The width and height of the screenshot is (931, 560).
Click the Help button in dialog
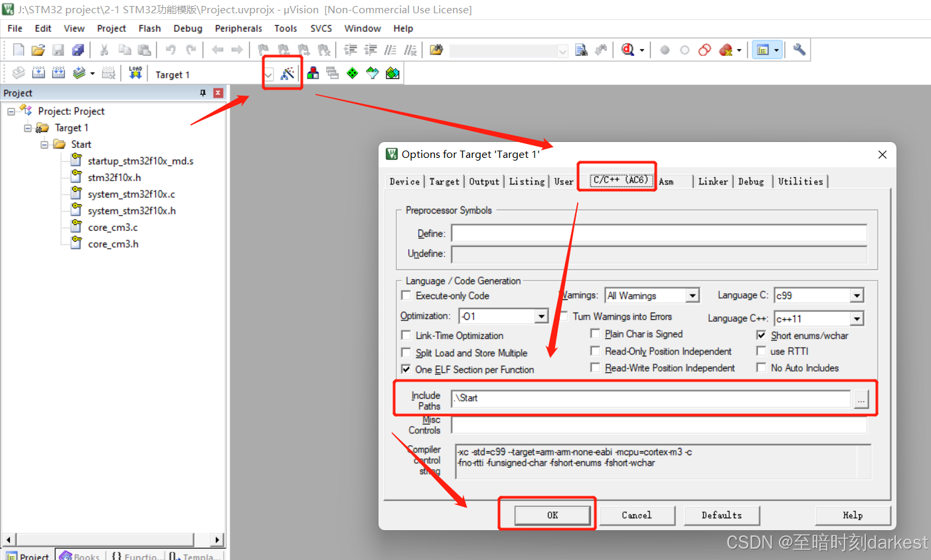[x=853, y=515]
